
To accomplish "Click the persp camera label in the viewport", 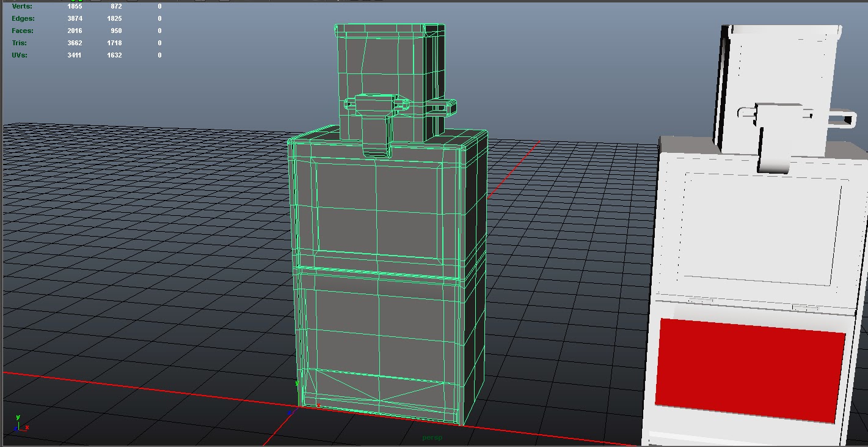I will coord(432,438).
